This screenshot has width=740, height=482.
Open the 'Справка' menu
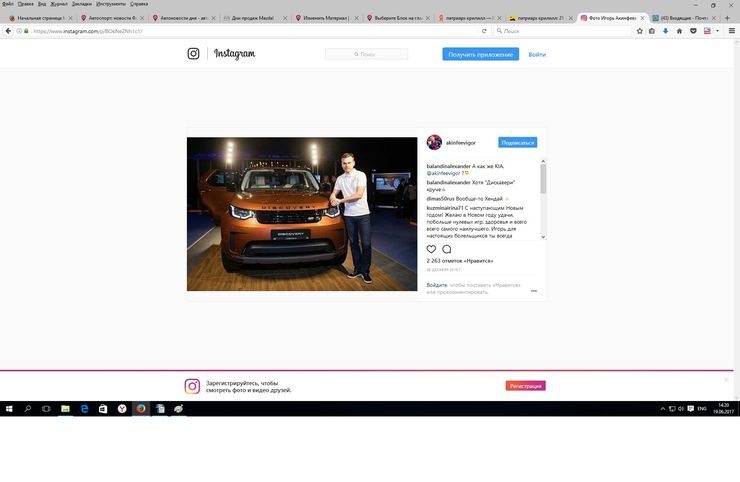[139, 4]
